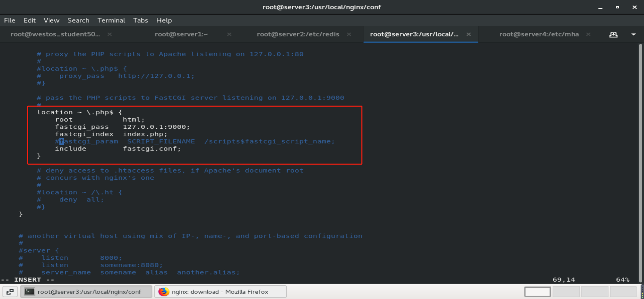Screen dimensions: 644x299
Task: Click '# pass the PHP scripts to FastCGI' comment
Action: click(191, 98)
